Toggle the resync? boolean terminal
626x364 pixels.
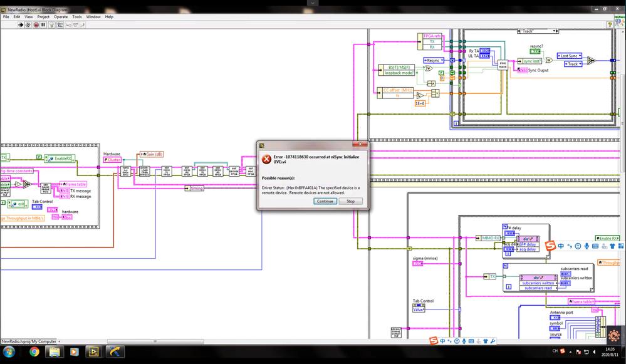click(535, 51)
